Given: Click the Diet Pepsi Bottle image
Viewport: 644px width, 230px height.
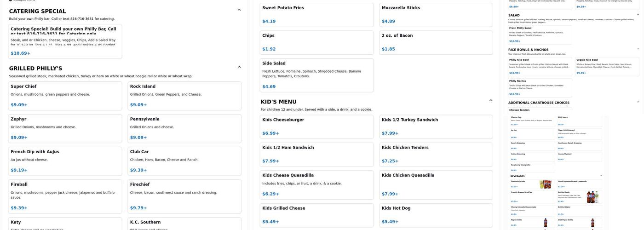Looking at the screenshot, I should tap(593, 223).
